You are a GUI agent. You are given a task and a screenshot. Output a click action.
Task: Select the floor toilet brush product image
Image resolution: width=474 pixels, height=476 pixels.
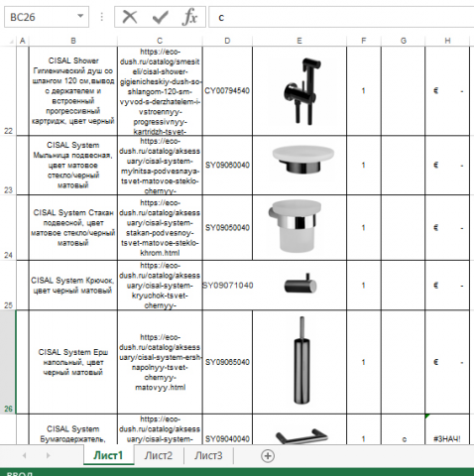[301, 360]
